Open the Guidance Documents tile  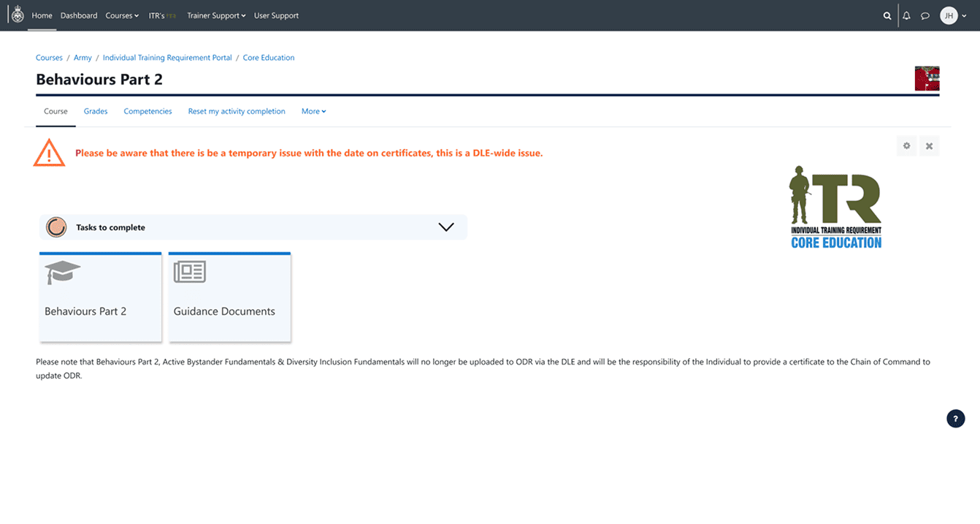click(x=229, y=297)
